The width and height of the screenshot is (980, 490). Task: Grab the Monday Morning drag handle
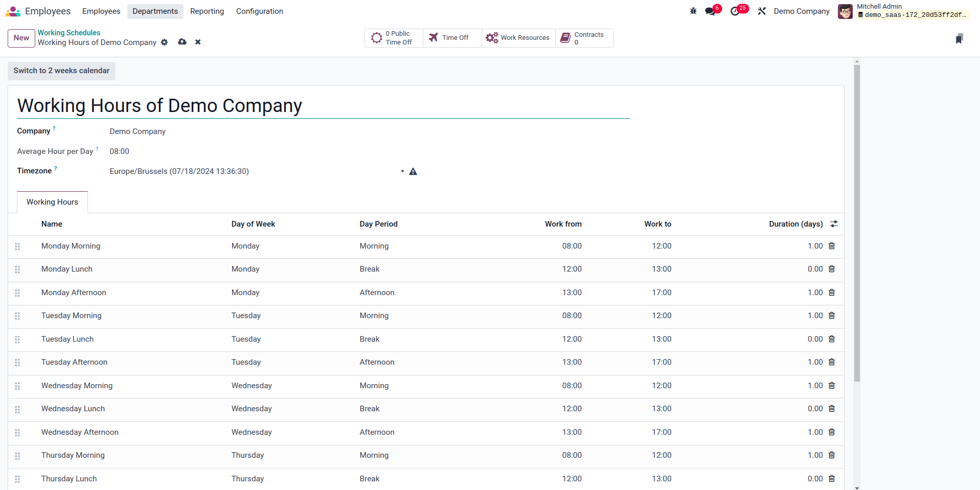(17, 247)
